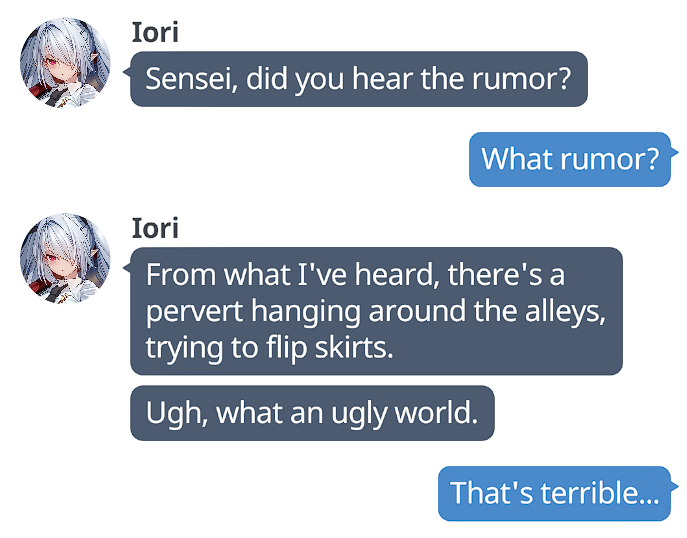Click the word 'alleys,' in Iori's message
The image size is (687, 538).
click(566, 311)
